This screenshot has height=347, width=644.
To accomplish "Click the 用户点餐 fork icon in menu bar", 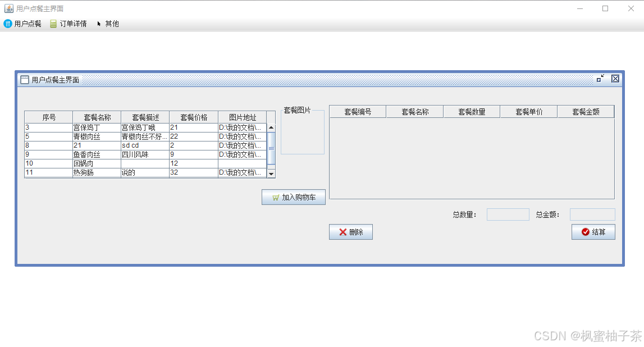I will pyautogui.click(x=8, y=24).
